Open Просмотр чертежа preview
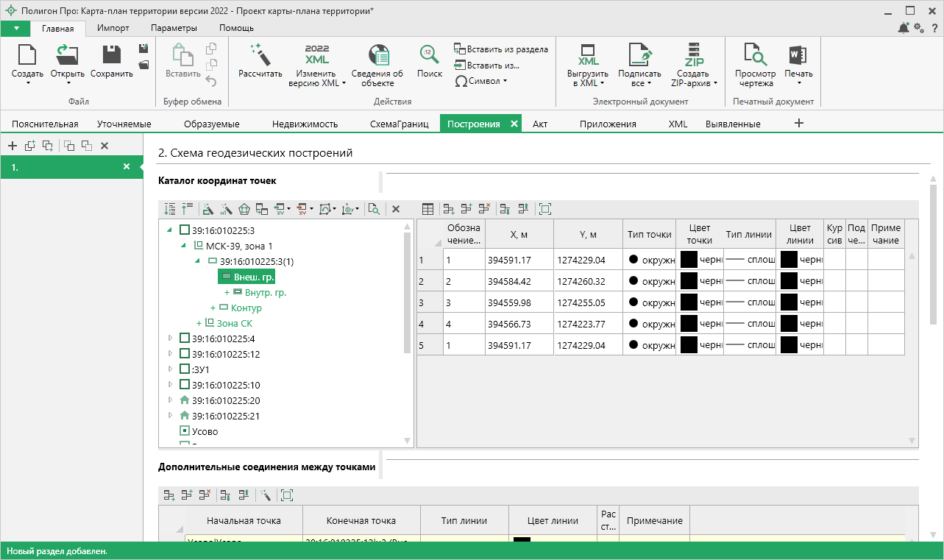Screen dimensions: 944x560 click(755, 54)
